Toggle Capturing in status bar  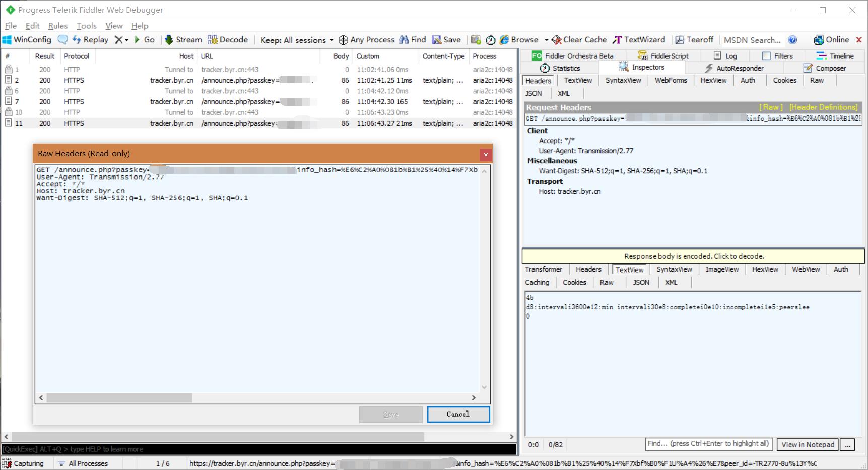click(23, 463)
